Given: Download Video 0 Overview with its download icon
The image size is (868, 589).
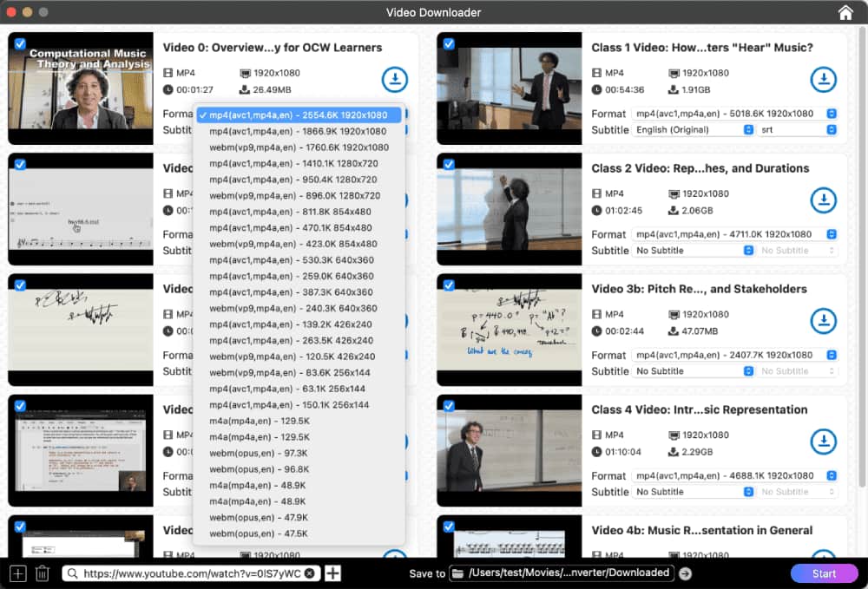Looking at the screenshot, I should pos(395,80).
